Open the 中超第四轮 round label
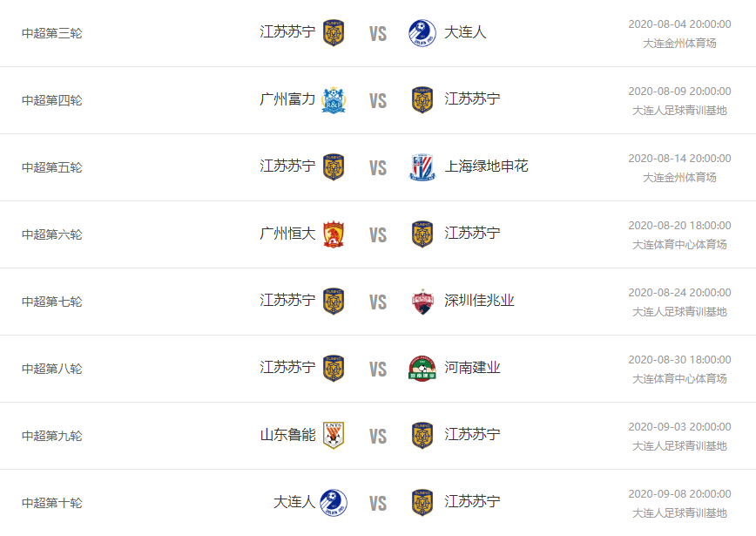This screenshot has height=536, width=756. [52, 100]
